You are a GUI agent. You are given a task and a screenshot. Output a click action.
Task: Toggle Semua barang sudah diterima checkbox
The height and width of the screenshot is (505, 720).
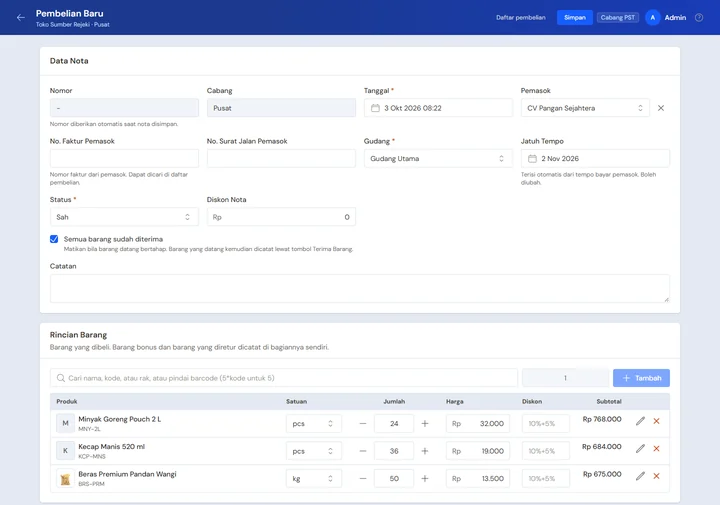54,239
